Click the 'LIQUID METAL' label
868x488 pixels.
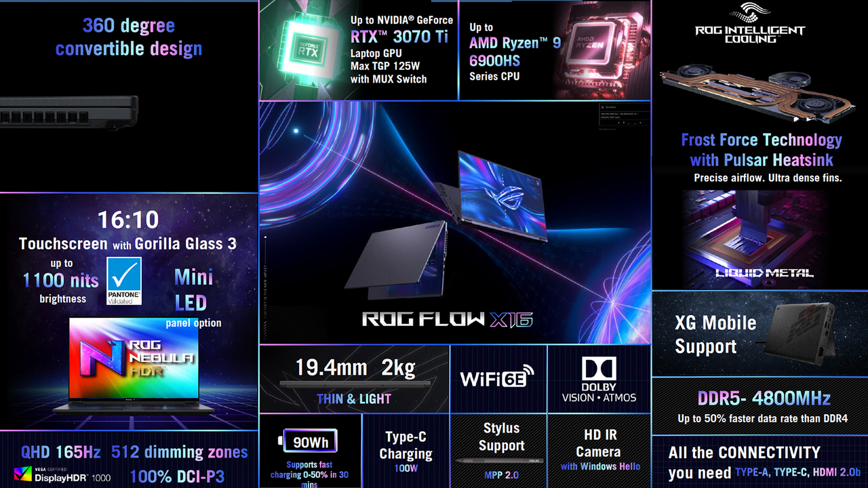coord(764,273)
